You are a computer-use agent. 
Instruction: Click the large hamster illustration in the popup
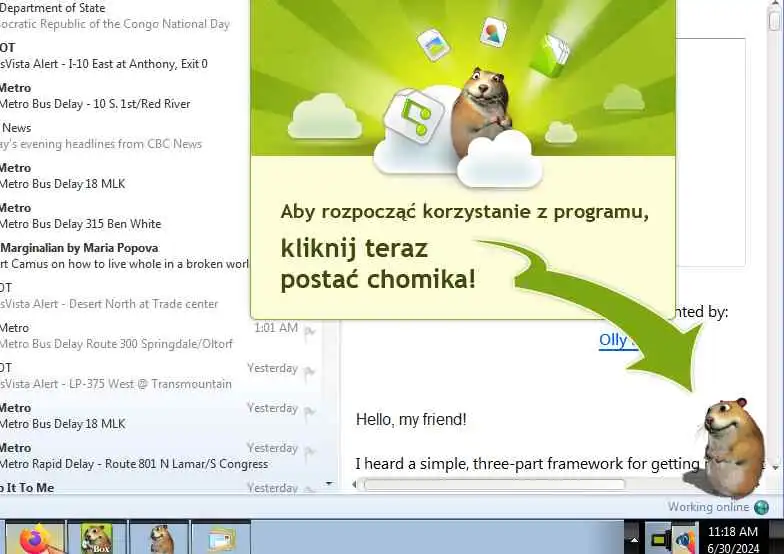click(x=482, y=112)
